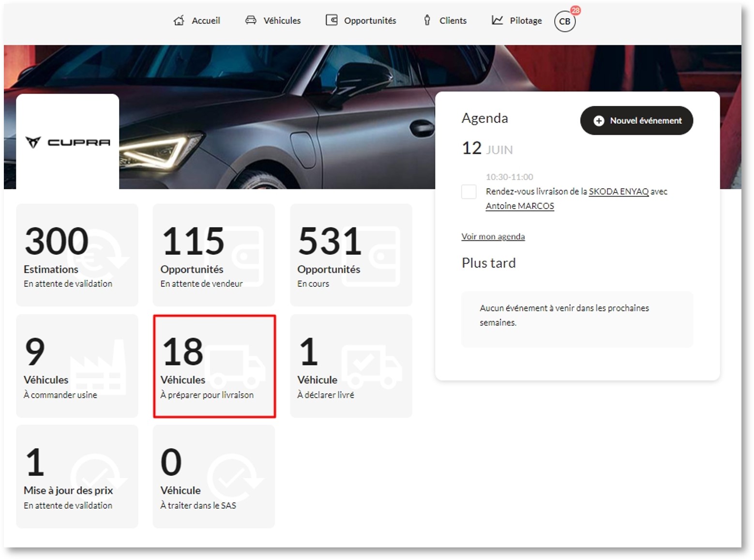Click the 12 JUIN date heading
This screenshot has height=560, width=754.
pyautogui.click(x=487, y=148)
